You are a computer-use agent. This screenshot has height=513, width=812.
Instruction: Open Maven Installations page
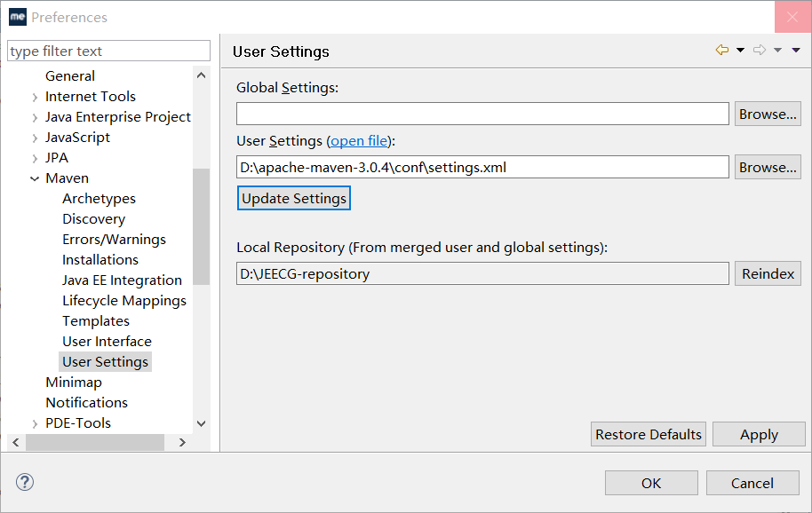pyautogui.click(x=100, y=259)
